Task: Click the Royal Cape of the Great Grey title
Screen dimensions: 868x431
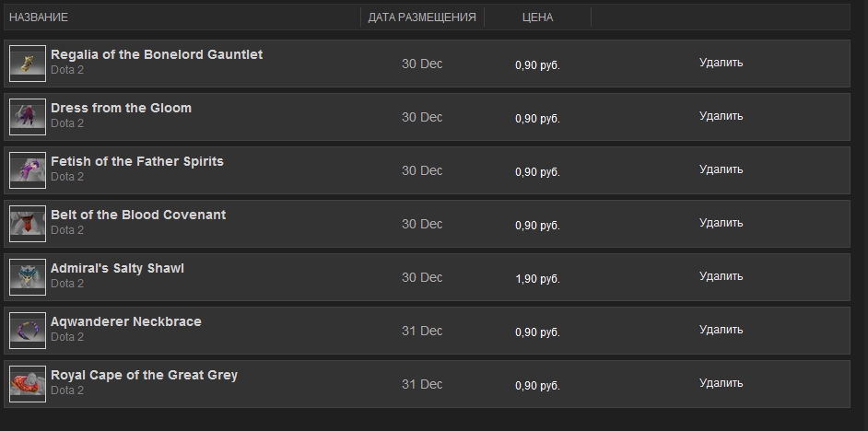Action: tap(144, 375)
